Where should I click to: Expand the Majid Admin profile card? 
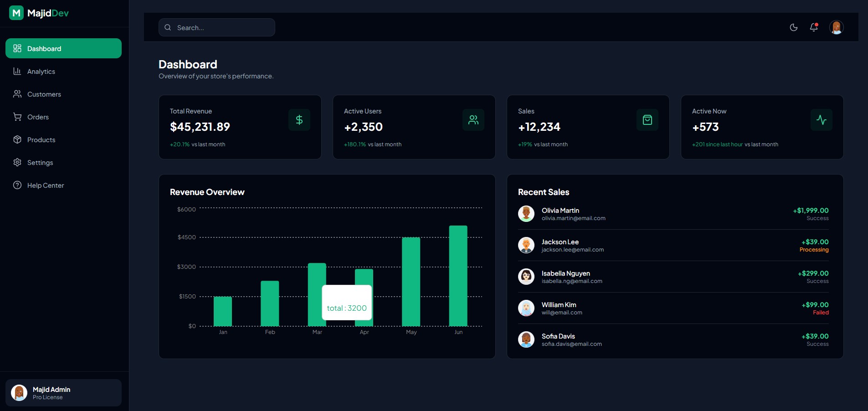coord(63,392)
